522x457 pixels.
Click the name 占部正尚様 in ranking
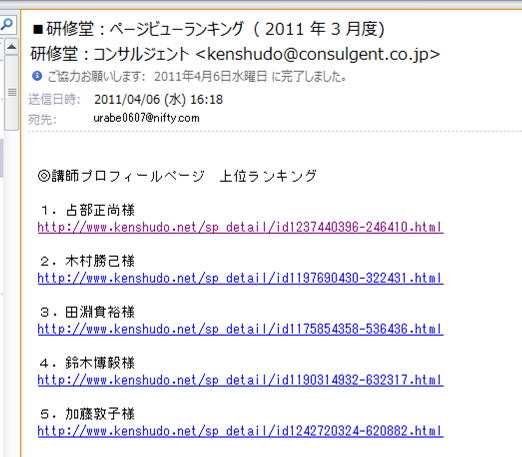pos(100,210)
